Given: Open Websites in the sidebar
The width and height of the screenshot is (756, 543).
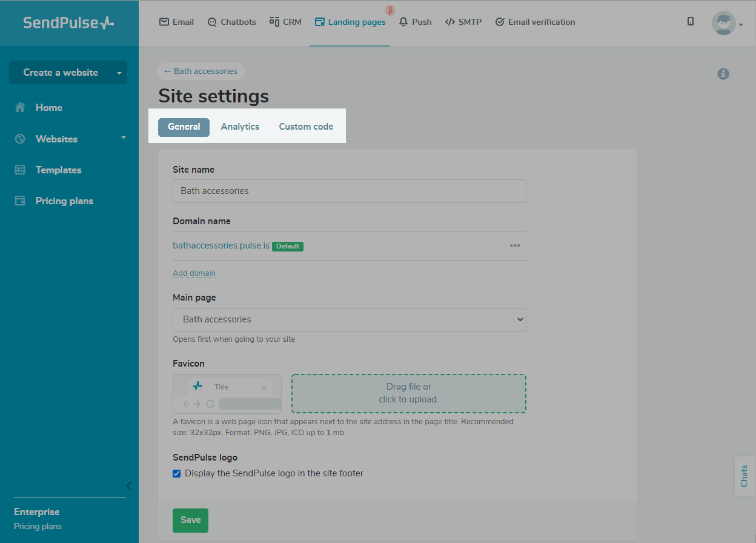Looking at the screenshot, I should [57, 139].
